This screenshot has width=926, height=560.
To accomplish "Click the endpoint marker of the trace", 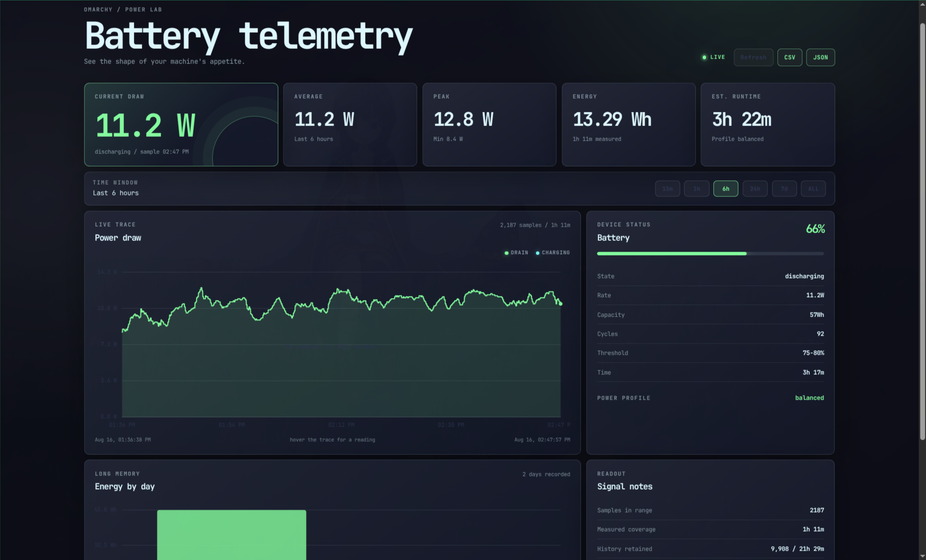I will pyautogui.click(x=561, y=304).
